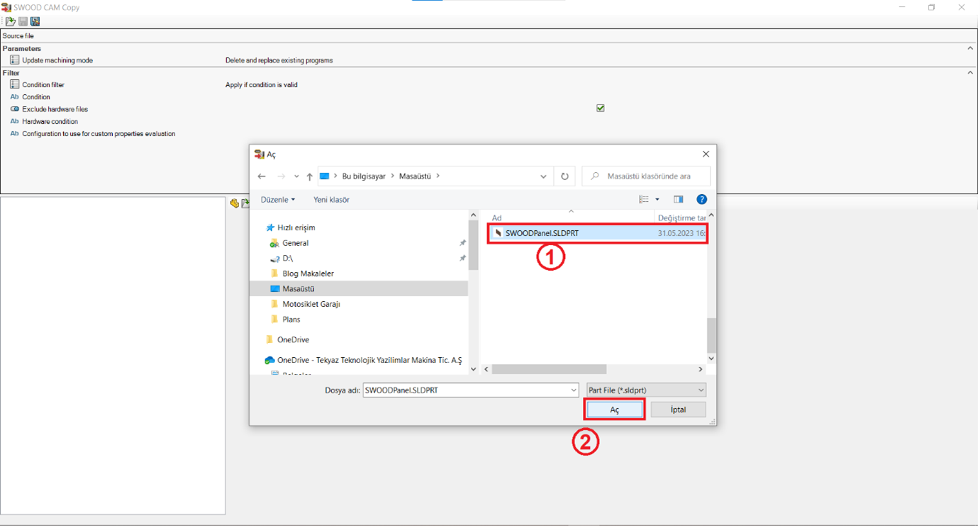Click the chevron after Masaüstü in the address bar
This screenshot has width=980, height=530.
point(438,176)
